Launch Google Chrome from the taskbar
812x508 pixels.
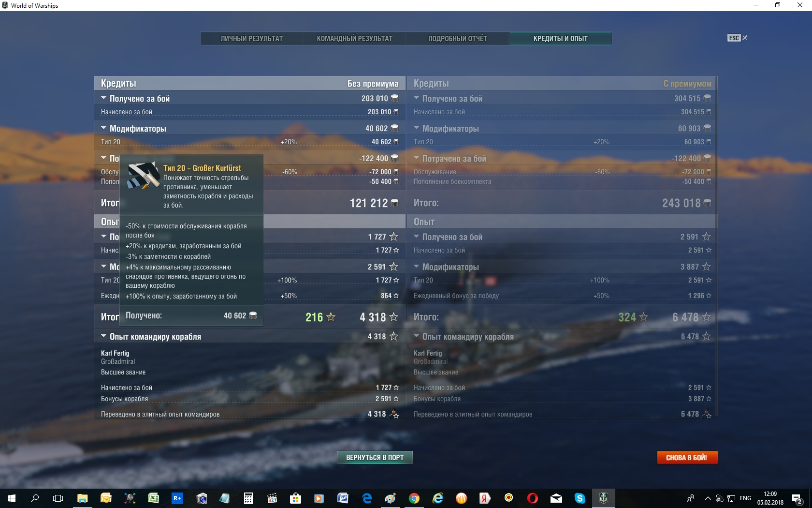pyautogui.click(x=414, y=498)
